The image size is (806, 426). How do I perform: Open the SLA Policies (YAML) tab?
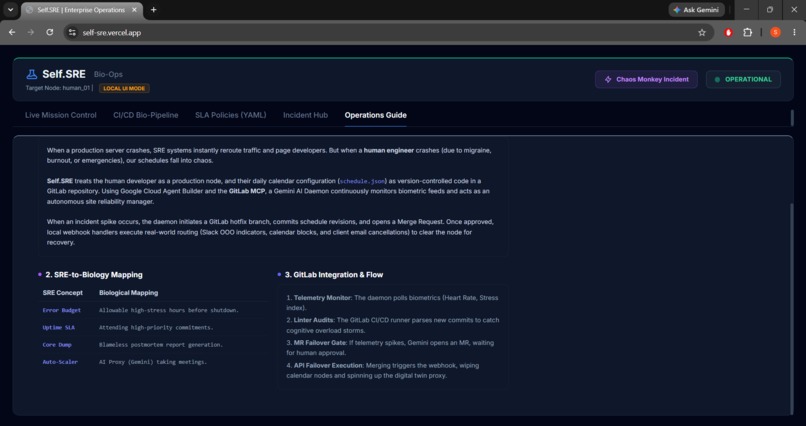(231, 115)
